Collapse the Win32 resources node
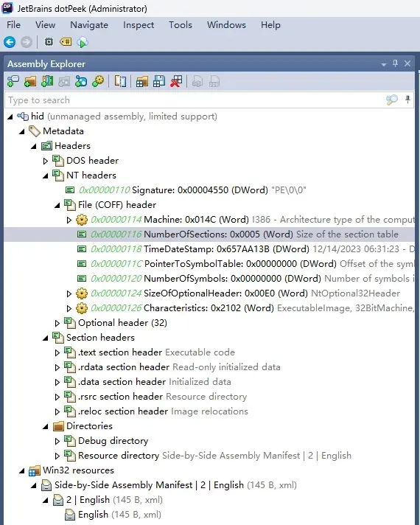 [x=22, y=471]
